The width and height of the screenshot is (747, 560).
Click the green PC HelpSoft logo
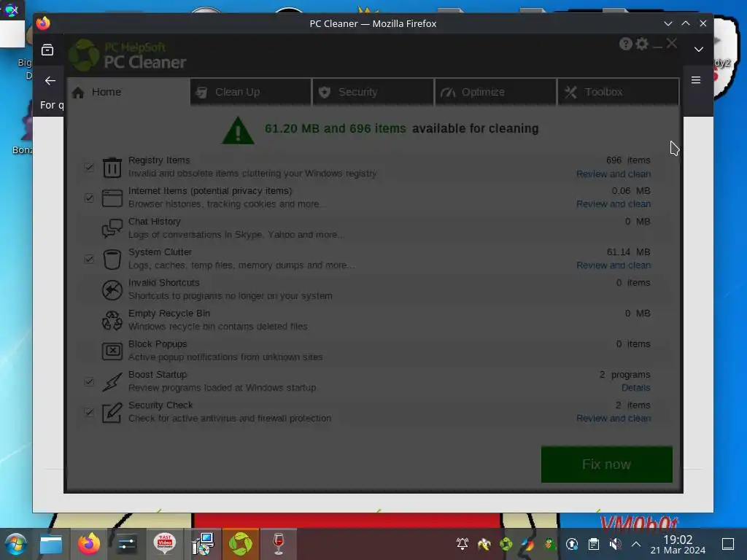(84, 55)
